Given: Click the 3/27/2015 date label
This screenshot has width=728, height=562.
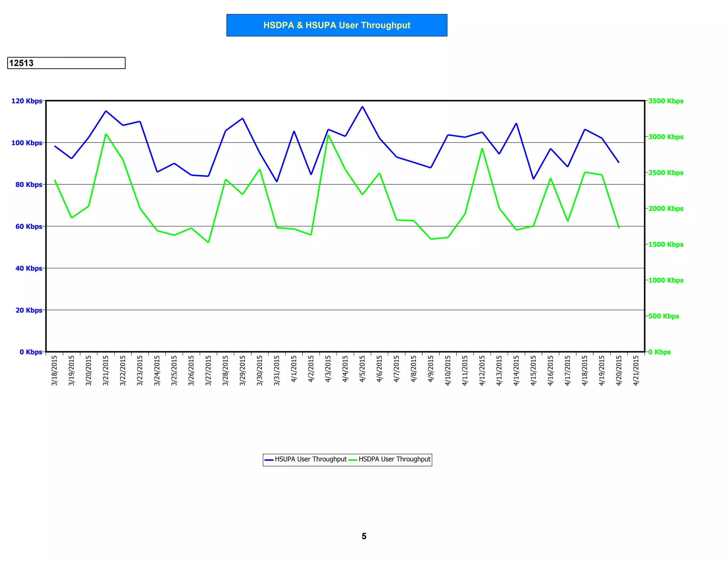Looking at the screenshot, I should click(x=208, y=371).
